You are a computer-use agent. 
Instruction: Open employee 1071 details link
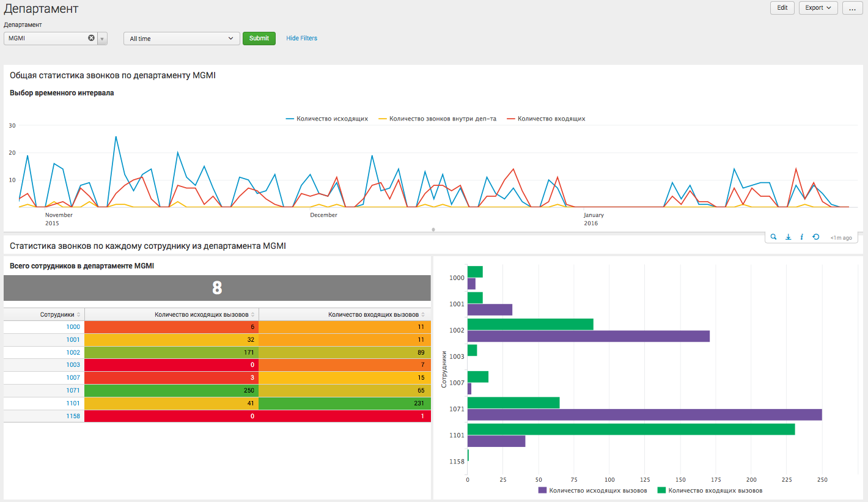[73, 390]
